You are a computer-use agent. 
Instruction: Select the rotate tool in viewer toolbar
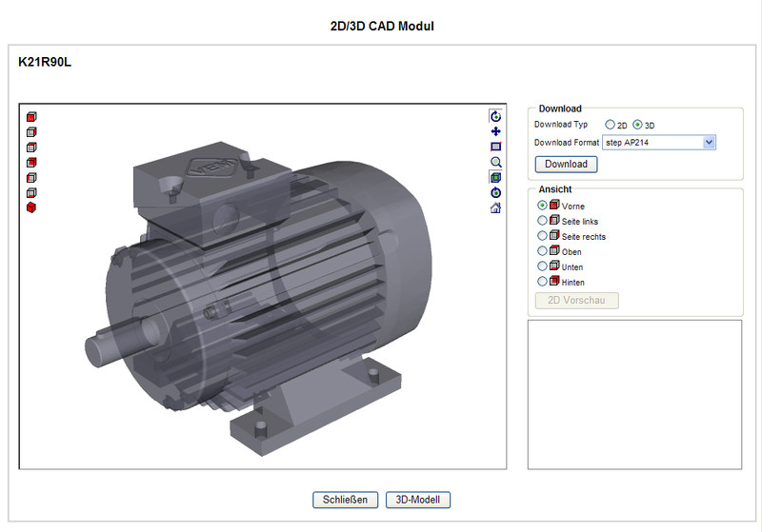point(495,116)
